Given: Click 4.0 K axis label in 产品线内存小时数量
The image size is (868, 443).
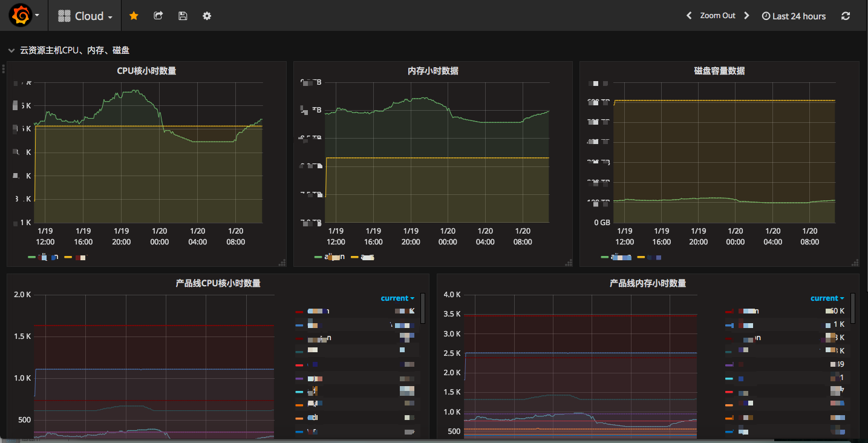Looking at the screenshot, I should tap(452, 295).
